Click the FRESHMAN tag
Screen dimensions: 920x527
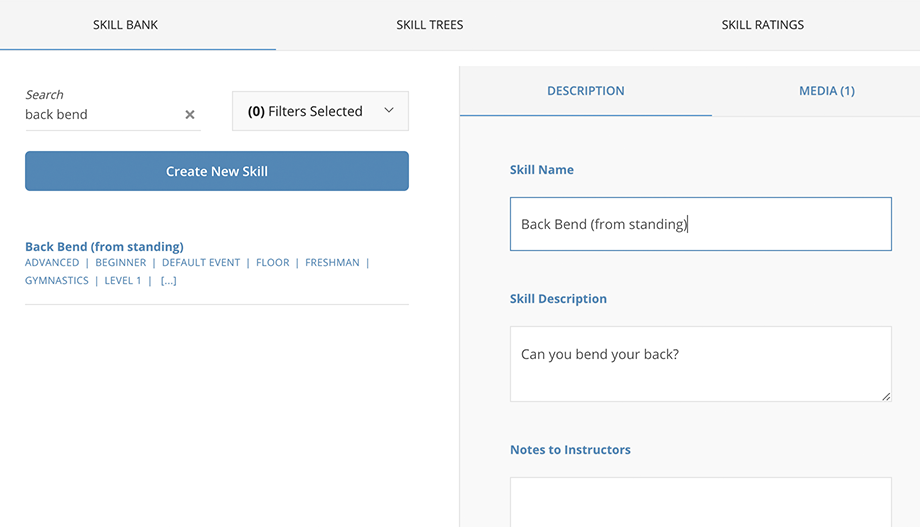(332, 262)
